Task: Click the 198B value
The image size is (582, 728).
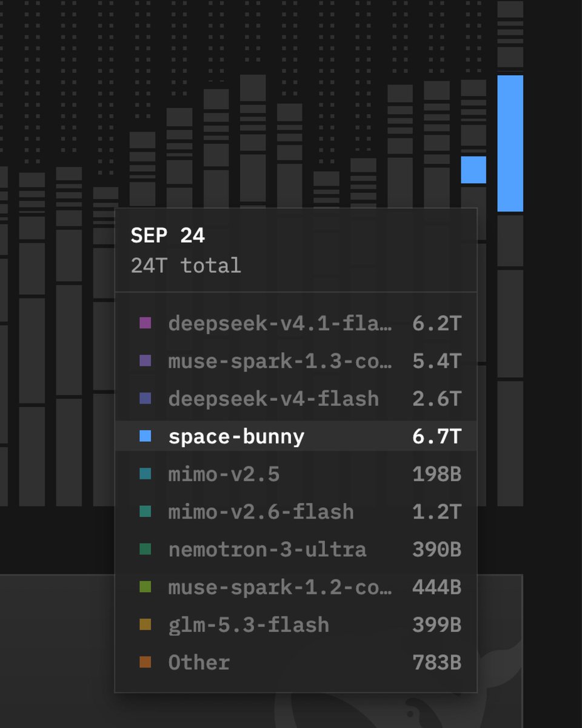Action: [436, 474]
